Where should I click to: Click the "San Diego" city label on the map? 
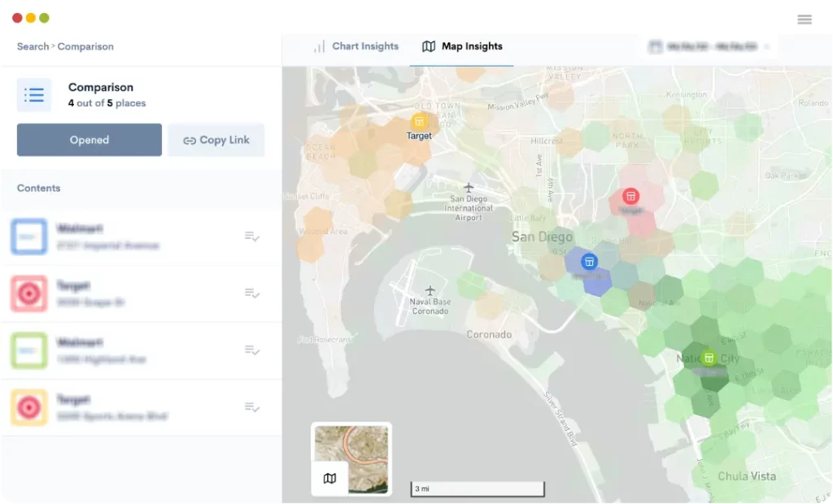click(x=542, y=237)
